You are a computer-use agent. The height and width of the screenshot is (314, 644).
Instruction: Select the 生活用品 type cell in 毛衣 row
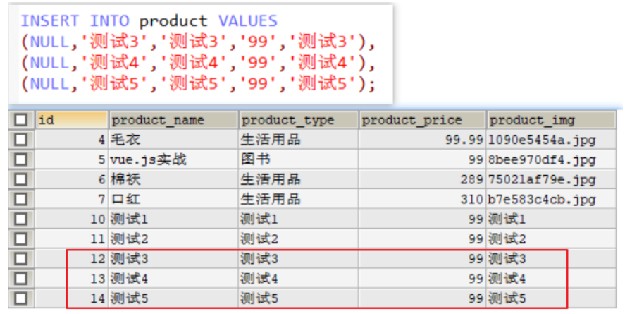299,140
